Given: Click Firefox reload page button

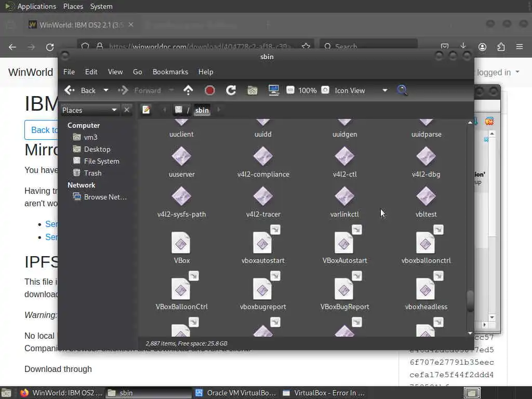Looking at the screenshot, I should (x=50, y=47).
